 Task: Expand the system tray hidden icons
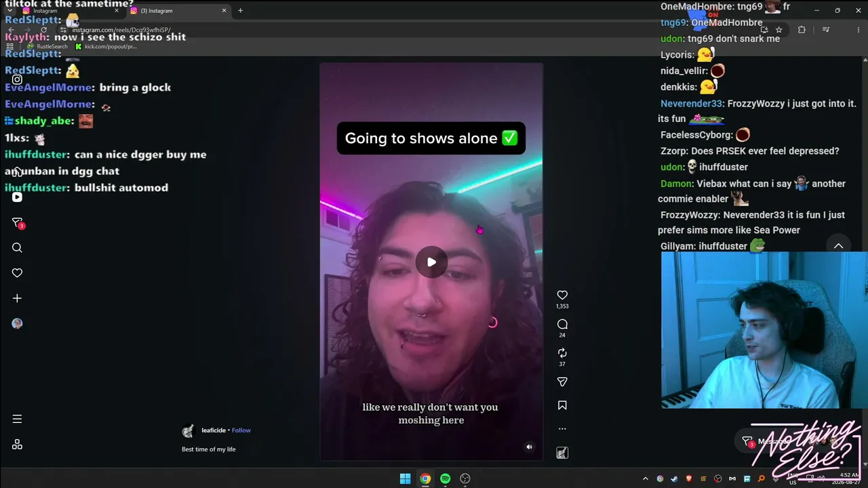[646, 479]
